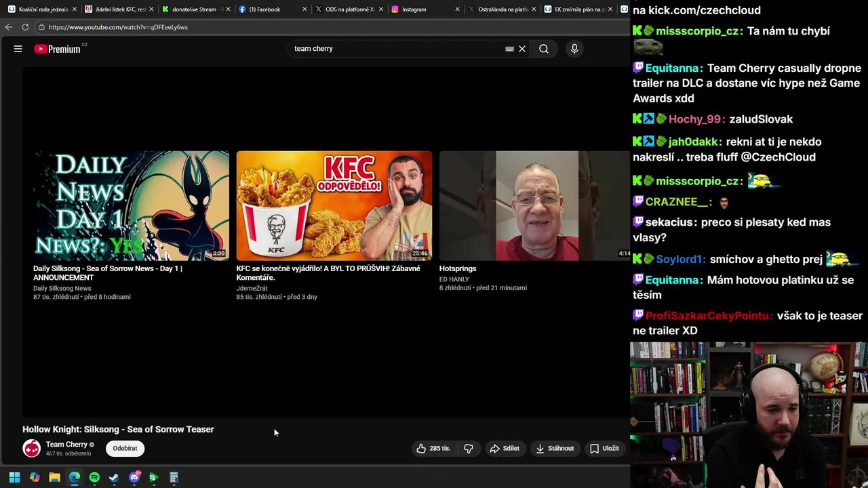
Task: Click the CRAZNEE__ username in chat
Action: (x=678, y=201)
